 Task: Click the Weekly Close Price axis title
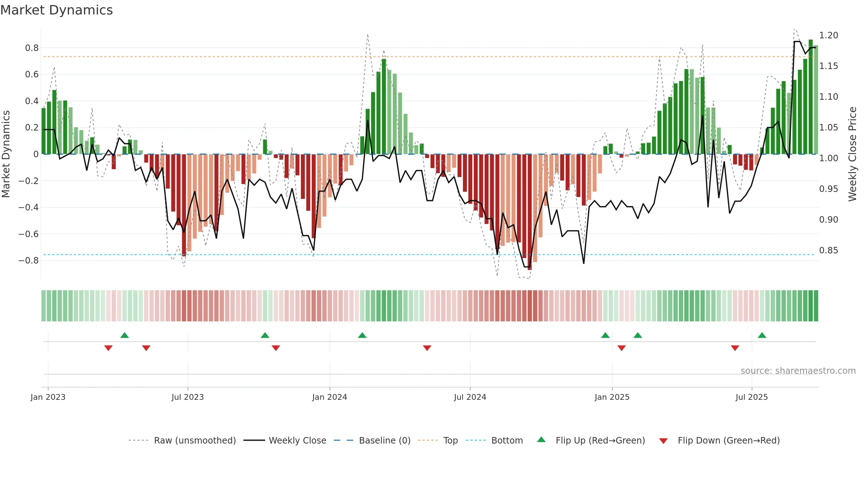tap(852, 154)
